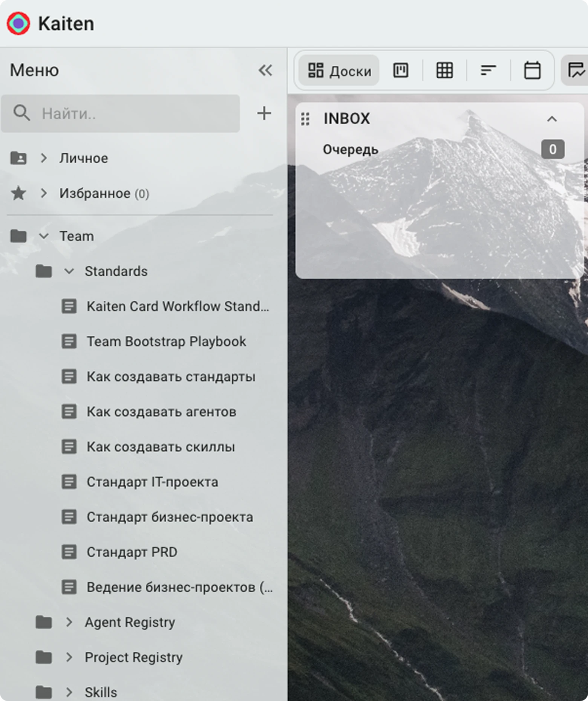Viewport: 588px width, 701px height.
Task: Click the plus icon next to search
Action: point(264,113)
